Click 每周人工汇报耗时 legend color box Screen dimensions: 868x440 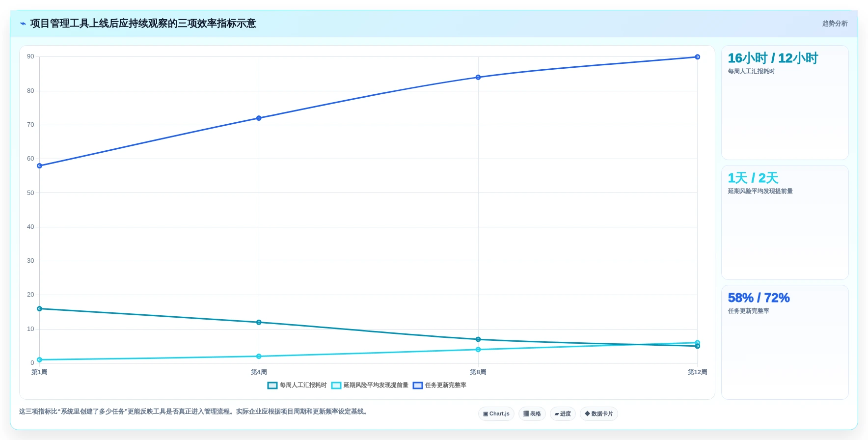click(x=272, y=385)
